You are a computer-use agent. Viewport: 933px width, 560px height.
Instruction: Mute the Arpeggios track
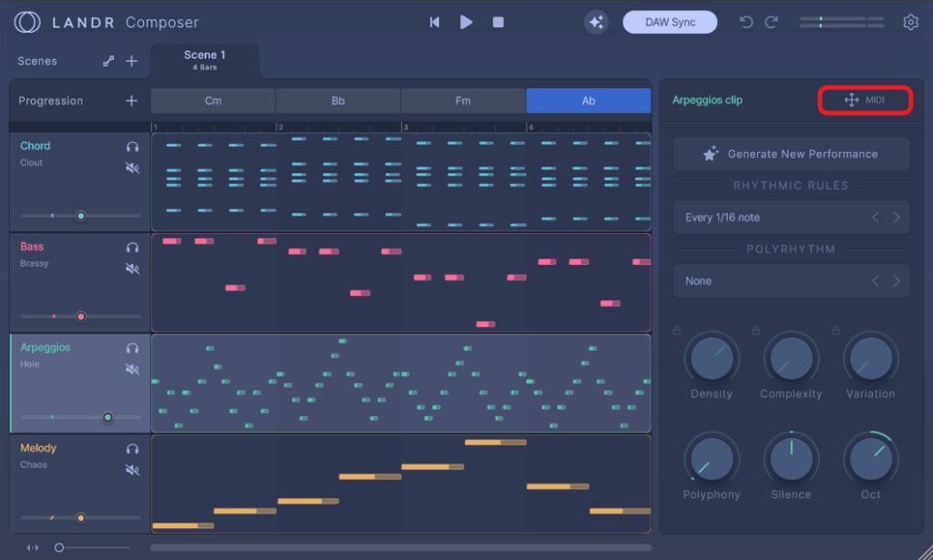132,369
